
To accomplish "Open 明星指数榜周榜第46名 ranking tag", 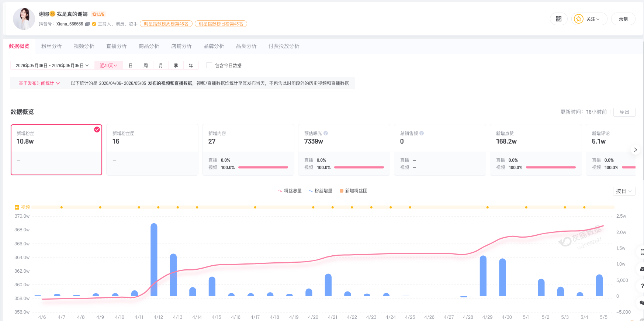I will tap(166, 24).
